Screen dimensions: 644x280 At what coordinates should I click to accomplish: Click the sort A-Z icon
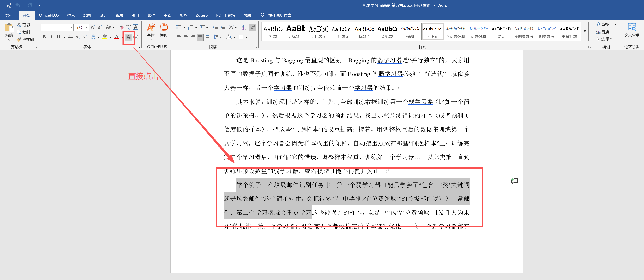(244, 27)
